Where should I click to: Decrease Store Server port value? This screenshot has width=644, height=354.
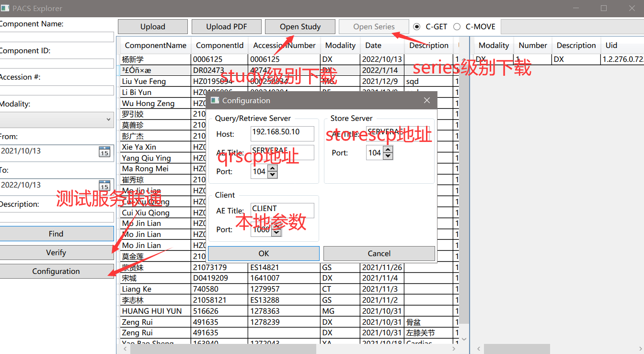coord(388,156)
